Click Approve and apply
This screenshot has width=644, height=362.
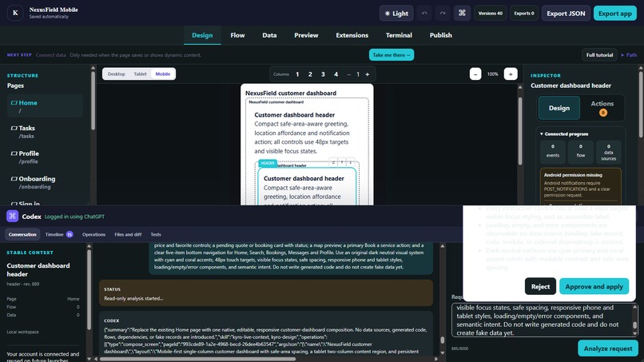click(x=594, y=286)
